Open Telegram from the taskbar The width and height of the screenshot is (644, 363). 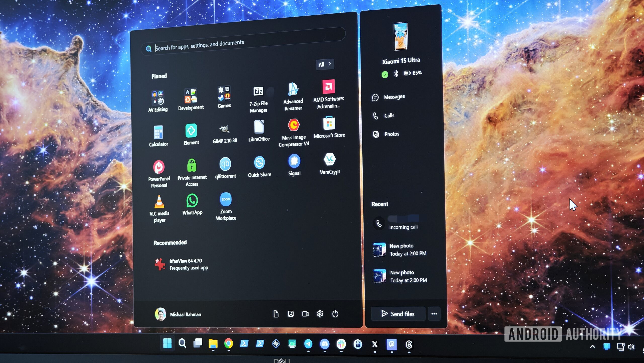point(308,344)
